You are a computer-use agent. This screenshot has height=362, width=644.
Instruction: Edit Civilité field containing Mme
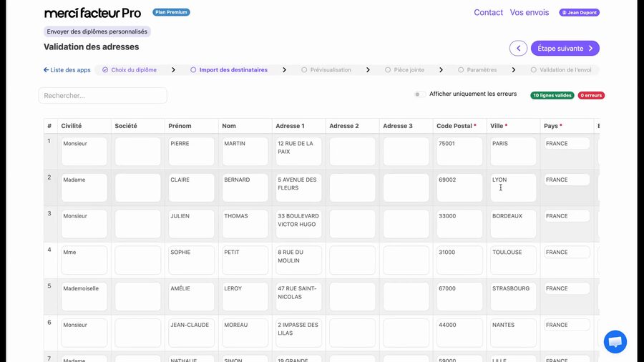tap(84, 260)
